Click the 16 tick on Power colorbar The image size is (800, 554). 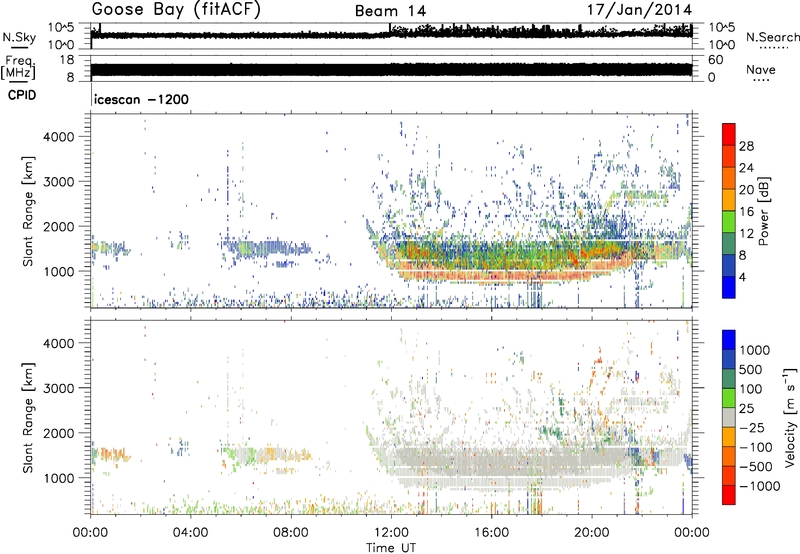click(x=746, y=212)
